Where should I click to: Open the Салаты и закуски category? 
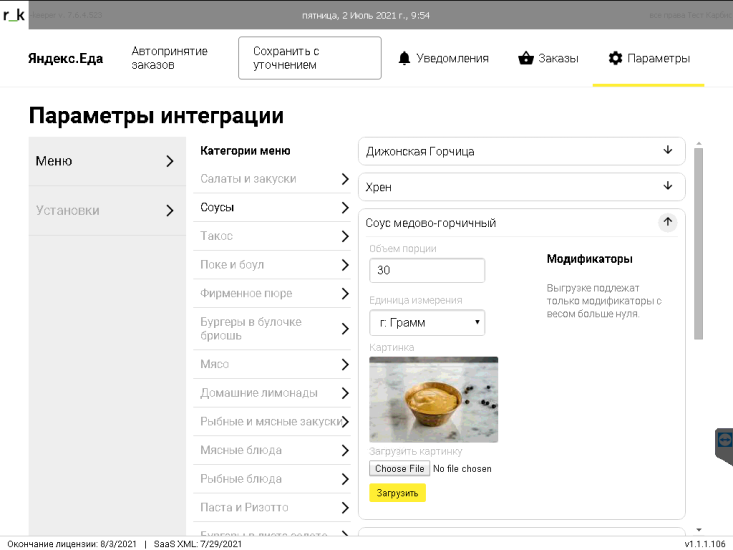[x=272, y=179]
